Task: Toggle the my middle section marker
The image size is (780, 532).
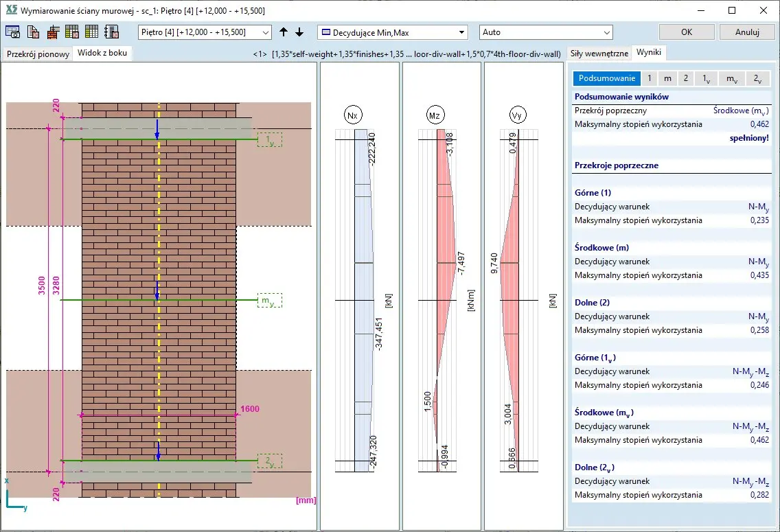Action: pos(269,301)
